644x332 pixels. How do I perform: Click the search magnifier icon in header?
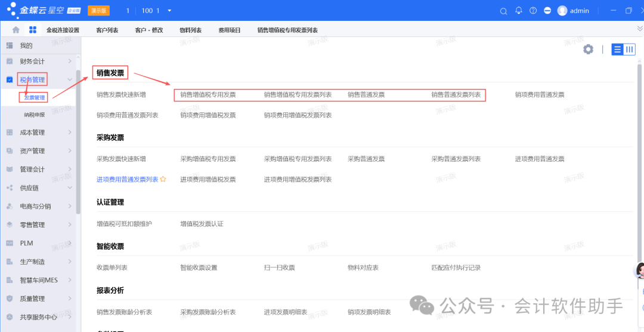[503, 11]
